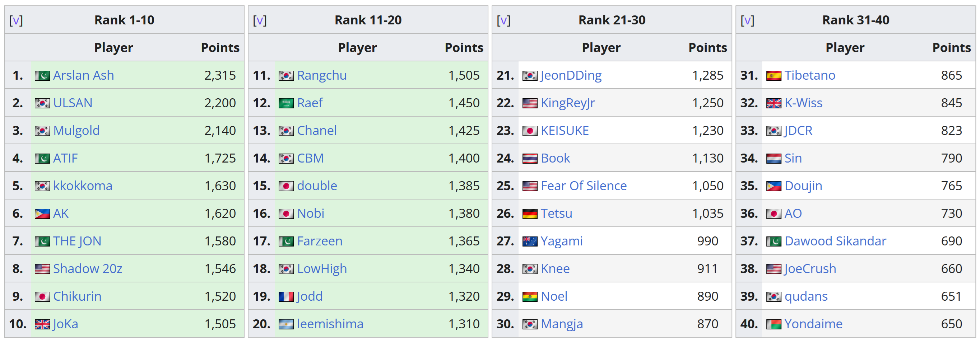980x338 pixels.
Task: Click the France flag beside Jodd
Action: (286, 297)
